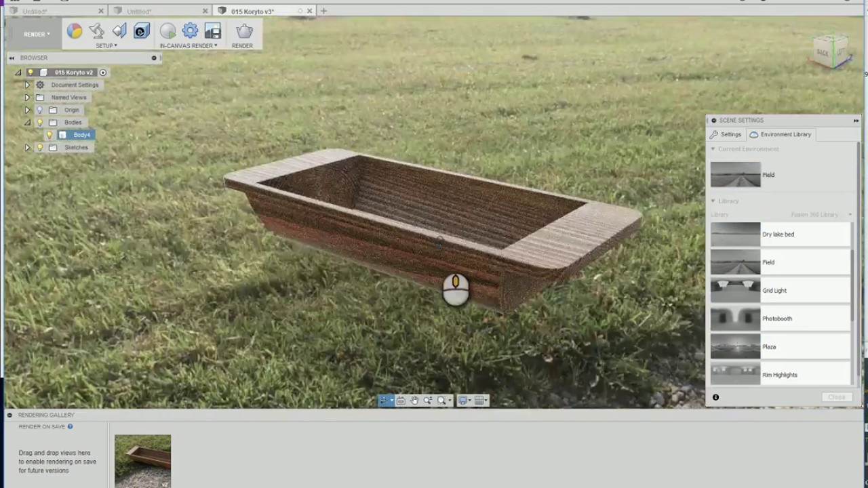This screenshot has width=868, height=488.
Task: Click the Render teapot icon
Action: 244,31
